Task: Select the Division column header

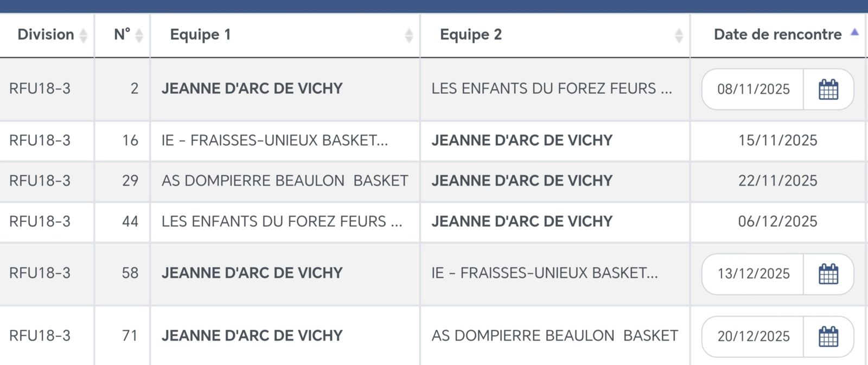Action: coord(46,35)
